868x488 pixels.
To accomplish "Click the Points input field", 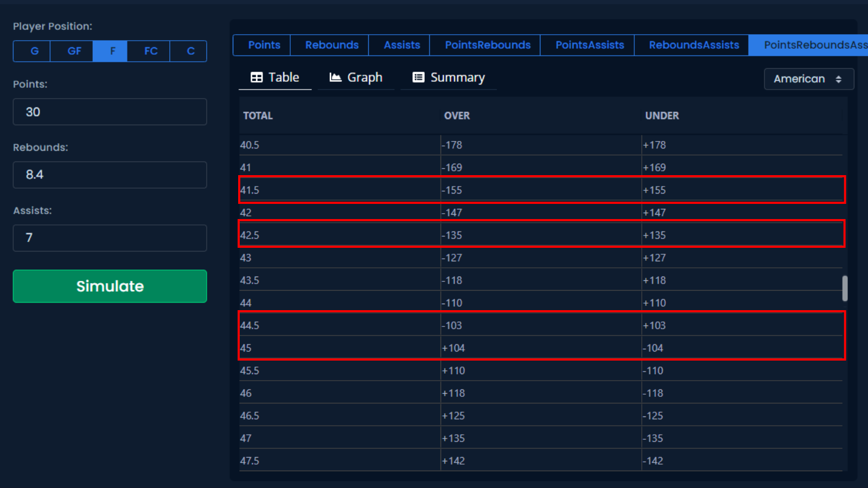I will click(110, 112).
